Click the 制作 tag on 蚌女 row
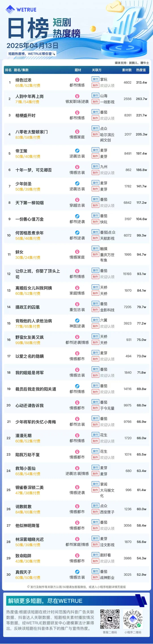This screenshot has height=644, width=153. point(95,255)
